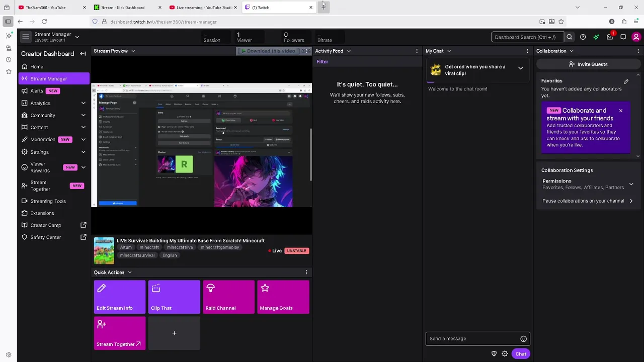
Task: Click the browser back arrow
Action: 20,22
